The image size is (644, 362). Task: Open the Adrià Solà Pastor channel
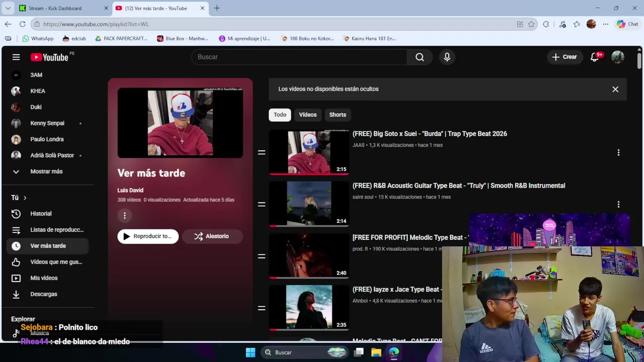[x=48, y=155]
